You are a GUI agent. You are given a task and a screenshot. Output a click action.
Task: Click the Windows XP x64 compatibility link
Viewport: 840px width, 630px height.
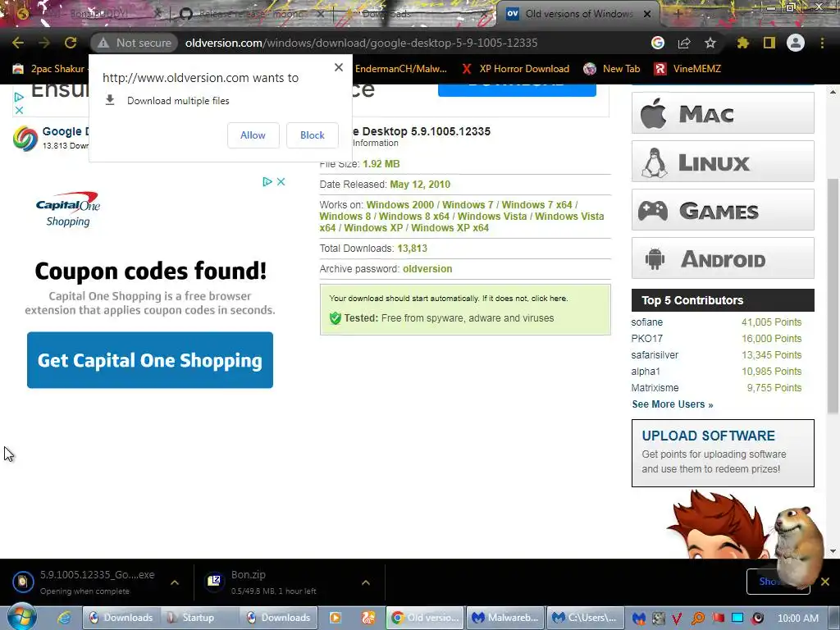coord(450,228)
